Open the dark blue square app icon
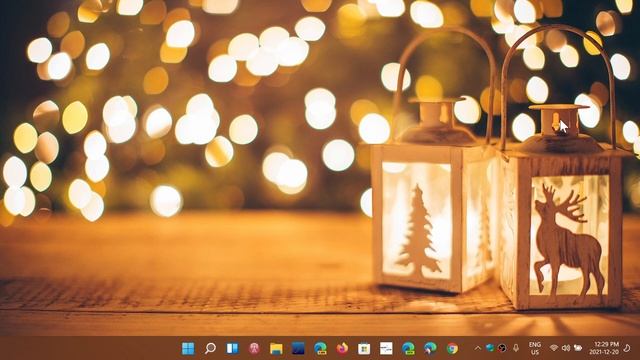This screenshot has width=640, height=360. click(298, 348)
